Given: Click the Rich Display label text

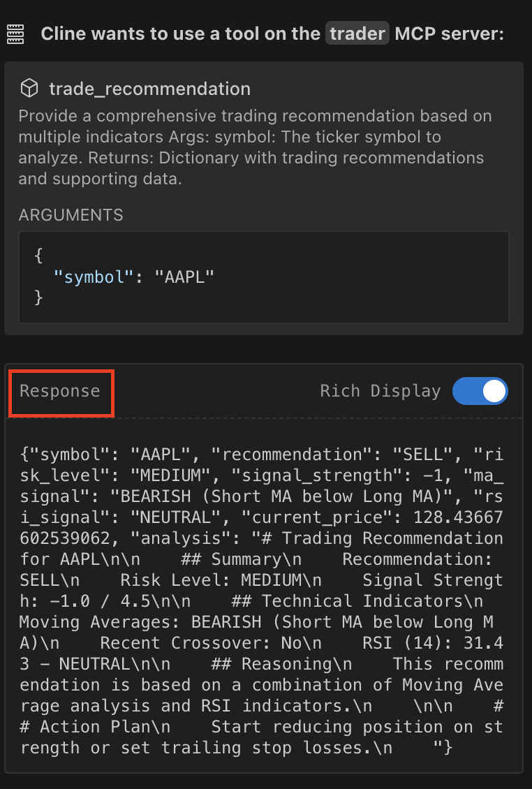Looking at the screenshot, I should (380, 391).
